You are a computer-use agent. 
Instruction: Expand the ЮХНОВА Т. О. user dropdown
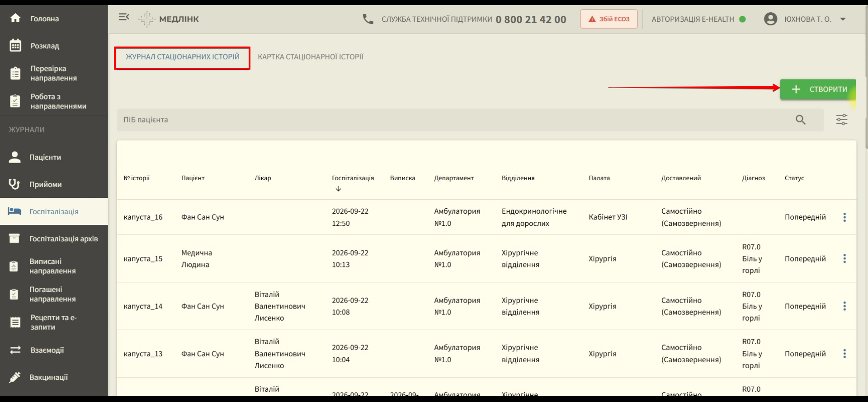843,19
